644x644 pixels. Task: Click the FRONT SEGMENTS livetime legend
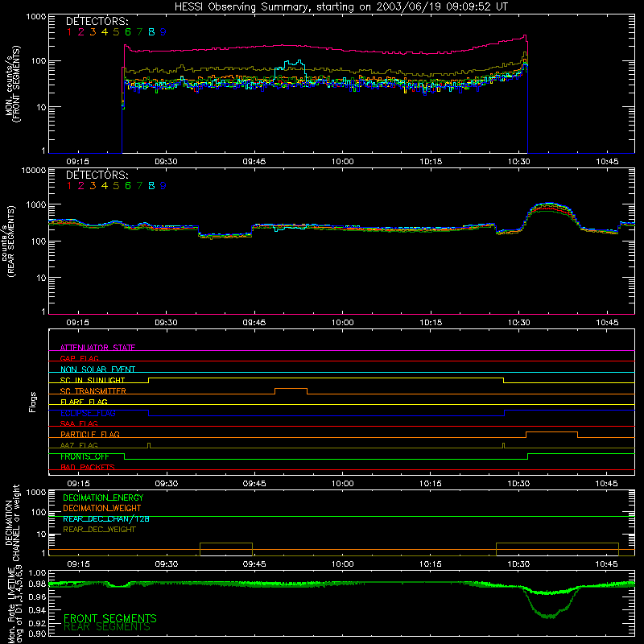pyautogui.click(x=110, y=618)
